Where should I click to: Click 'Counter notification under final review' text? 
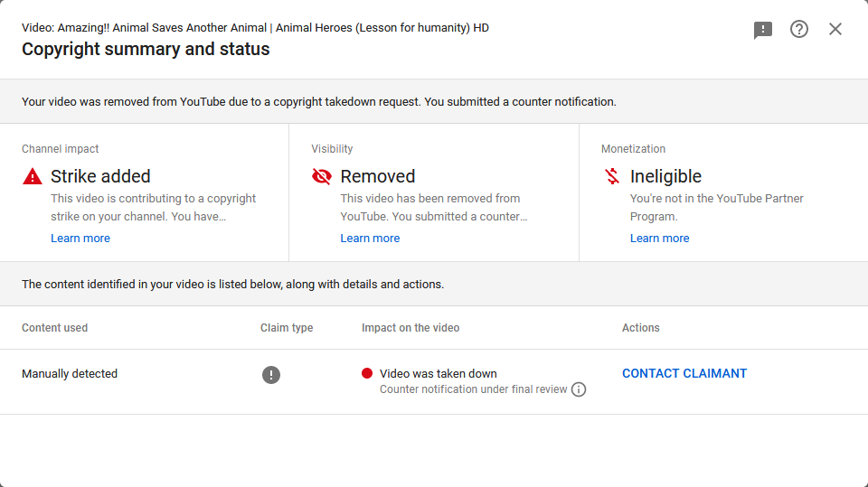coord(473,389)
